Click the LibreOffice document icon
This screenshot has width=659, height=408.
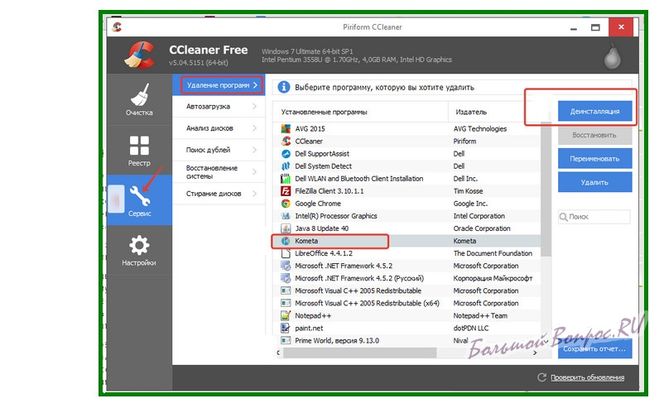(x=286, y=253)
